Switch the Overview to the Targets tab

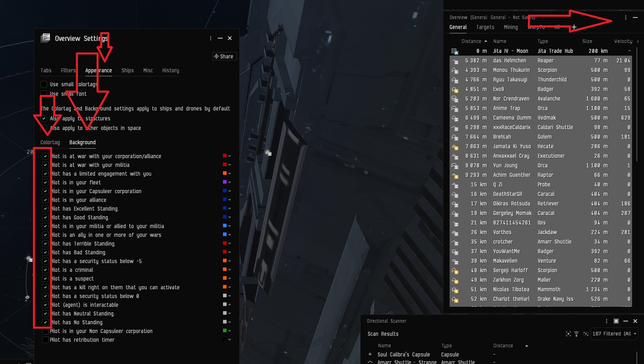click(x=485, y=27)
